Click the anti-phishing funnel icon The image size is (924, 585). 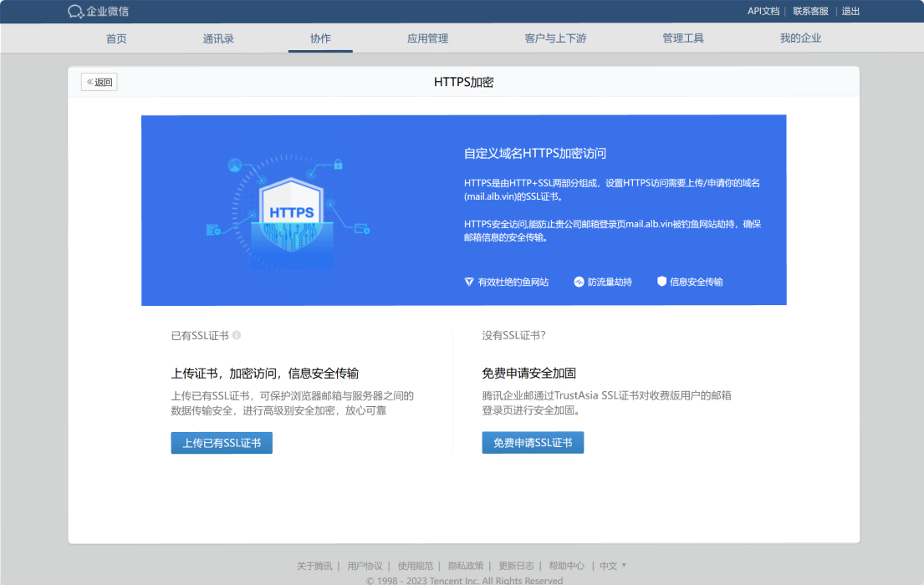[469, 282]
